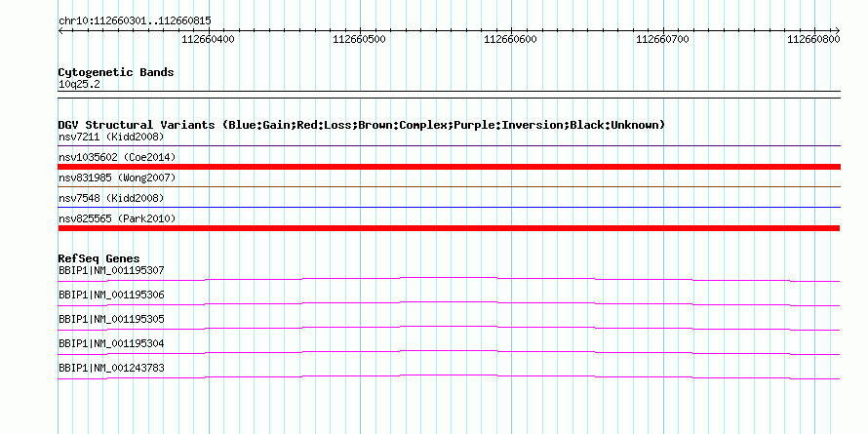Open transcript BBIP1|NM_001195305
The width and height of the screenshot is (868, 434).
111,320
